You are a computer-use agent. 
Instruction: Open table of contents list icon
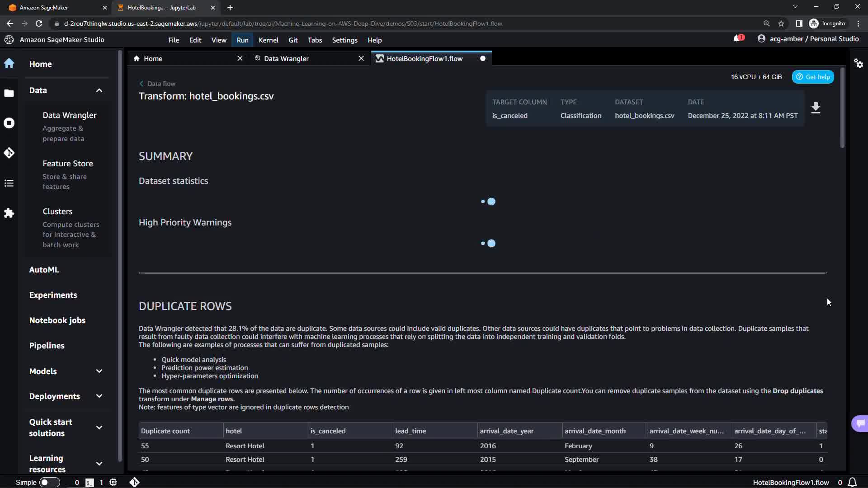pos(9,183)
